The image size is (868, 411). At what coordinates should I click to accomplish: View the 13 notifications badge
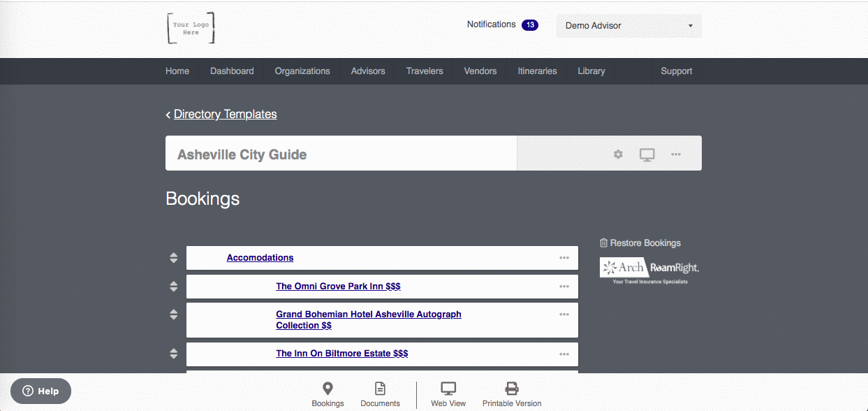click(x=530, y=25)
